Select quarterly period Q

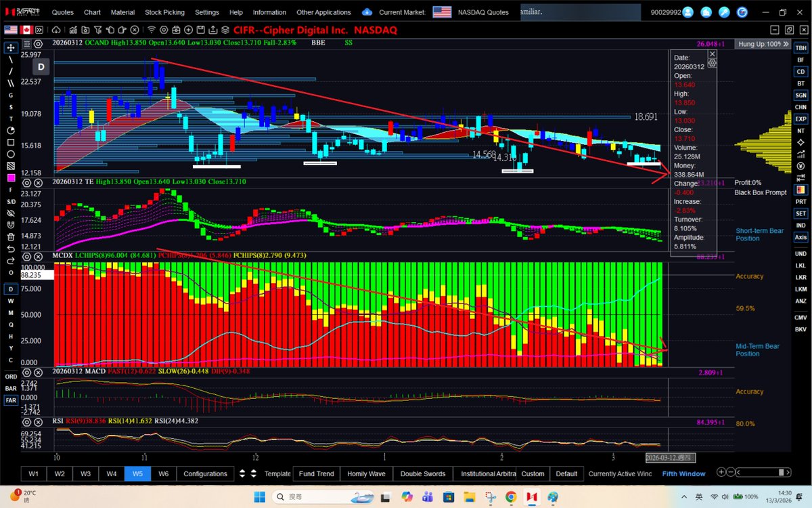tap(11, 324)
